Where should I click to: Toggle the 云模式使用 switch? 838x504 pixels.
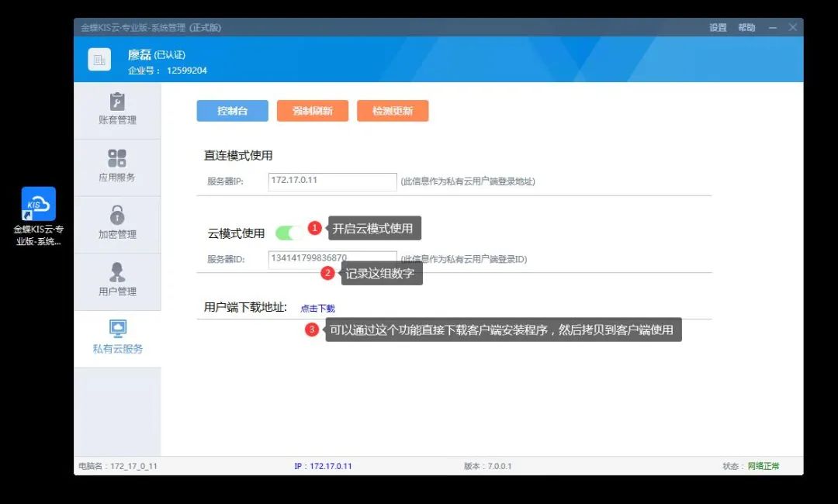[x=289, y=233]
